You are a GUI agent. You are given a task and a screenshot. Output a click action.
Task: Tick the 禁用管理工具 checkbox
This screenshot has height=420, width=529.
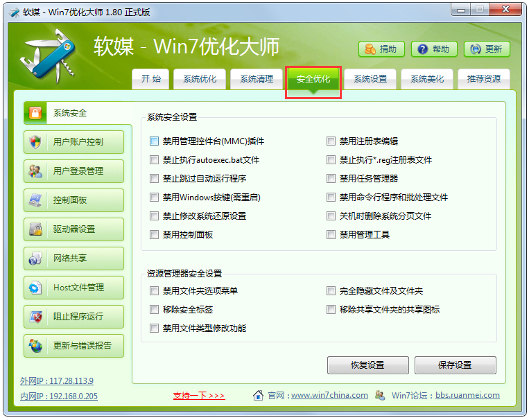(331, 234)
